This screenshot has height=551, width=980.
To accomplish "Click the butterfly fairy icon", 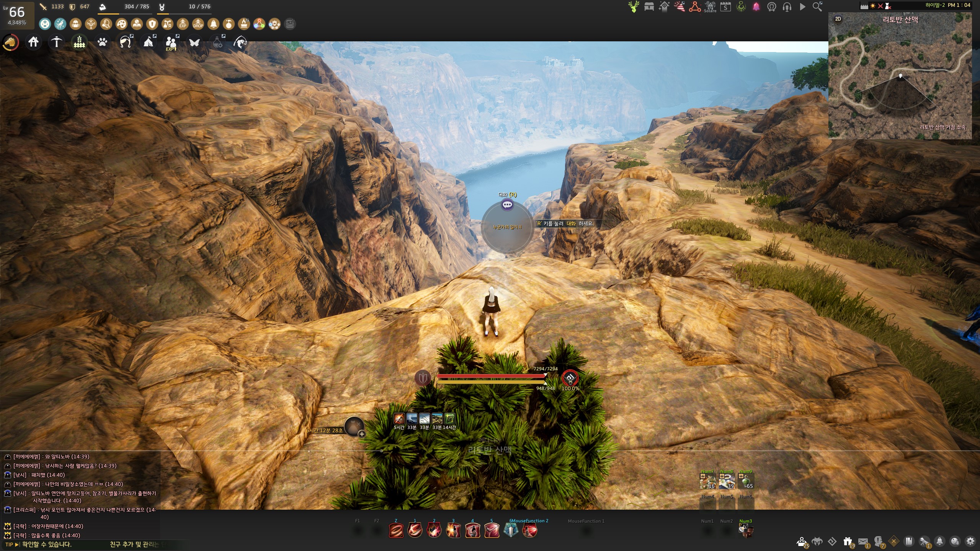I will 194,42.
